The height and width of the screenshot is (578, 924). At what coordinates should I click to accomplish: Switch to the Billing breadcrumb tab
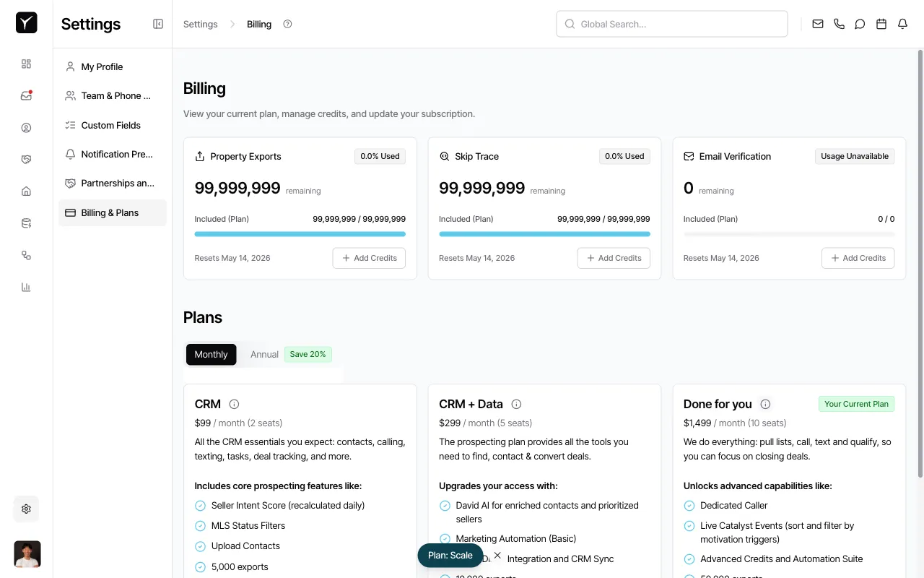pyautogui.click(x=258, y=24)
